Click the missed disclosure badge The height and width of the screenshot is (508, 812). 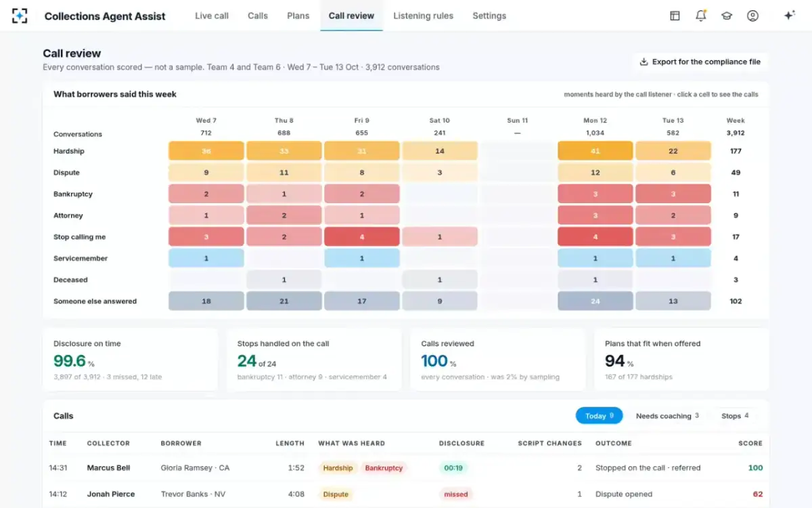(x=455, y=494)
